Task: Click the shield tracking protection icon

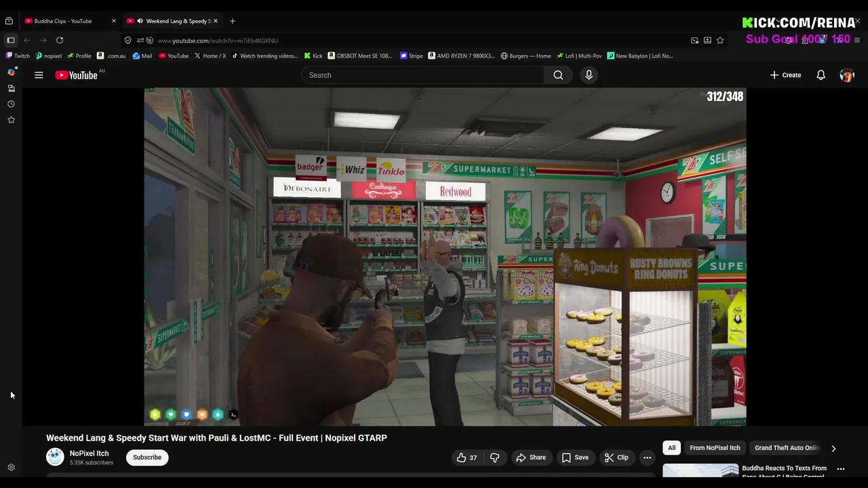Action: [x=127, y=41]
